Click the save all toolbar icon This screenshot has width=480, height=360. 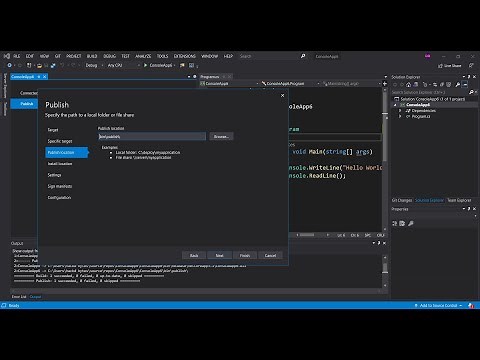53,65
